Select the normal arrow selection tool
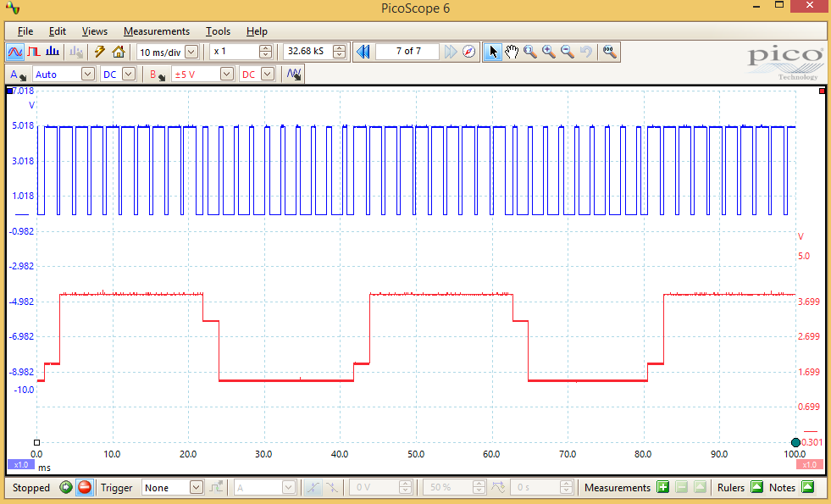Screen dimensions: 831x504 tap(493, 51)
